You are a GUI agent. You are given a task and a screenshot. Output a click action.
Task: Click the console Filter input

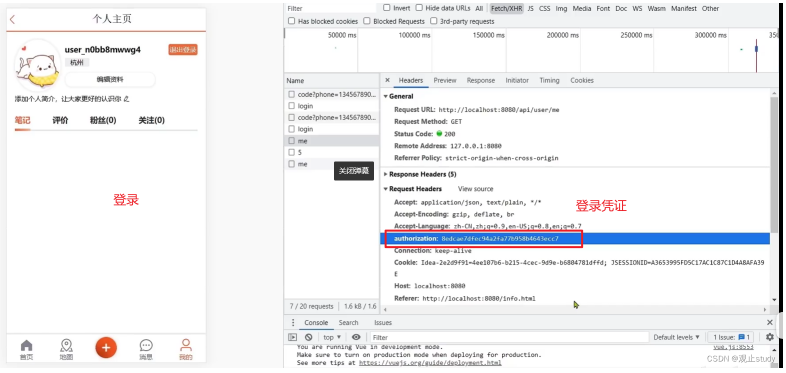(x=510, y=337)
